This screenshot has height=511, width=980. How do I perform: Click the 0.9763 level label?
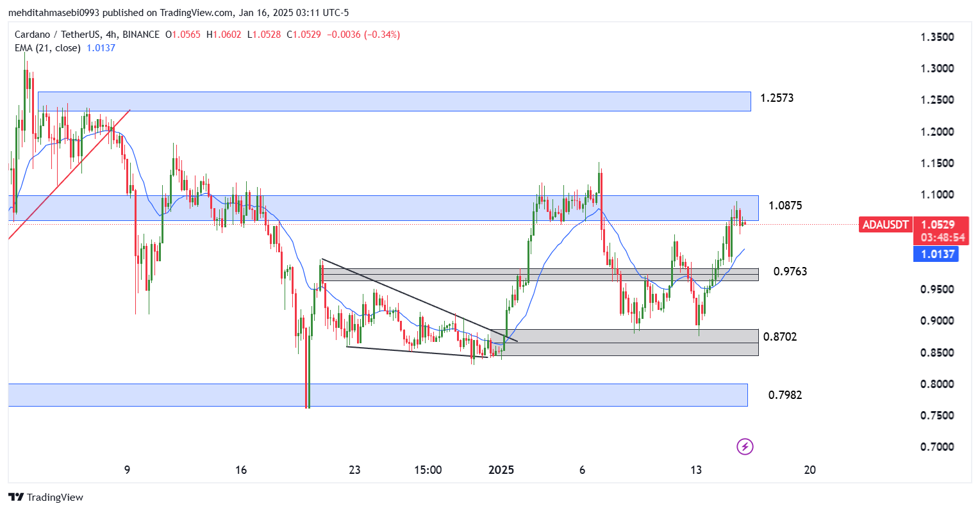pyautogui.click(x=790, y=272)
